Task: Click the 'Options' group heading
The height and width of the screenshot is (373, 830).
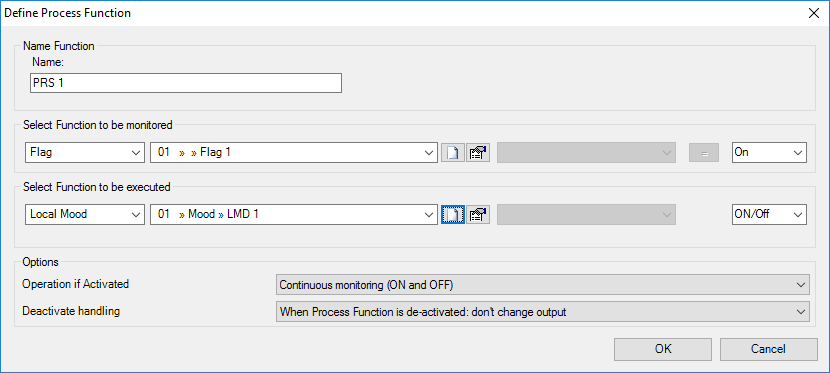Action: [x=41, y=261]
